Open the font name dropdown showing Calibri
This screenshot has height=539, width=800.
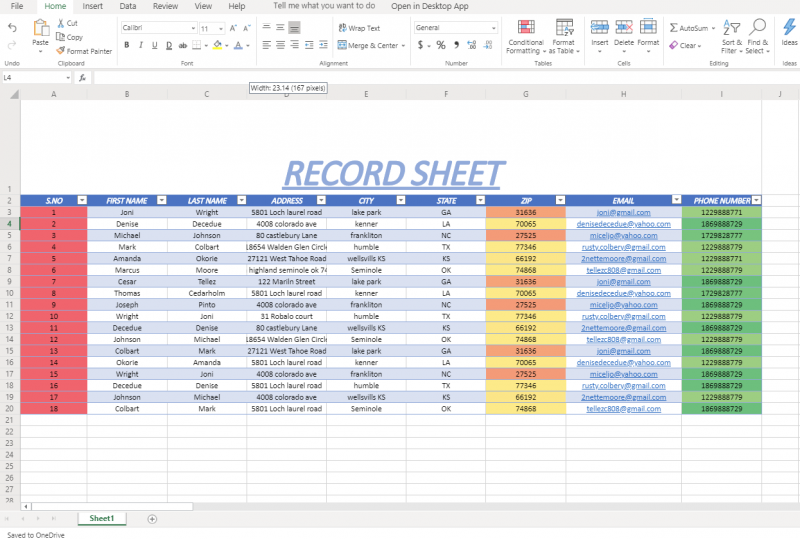[x=157, y=28]
